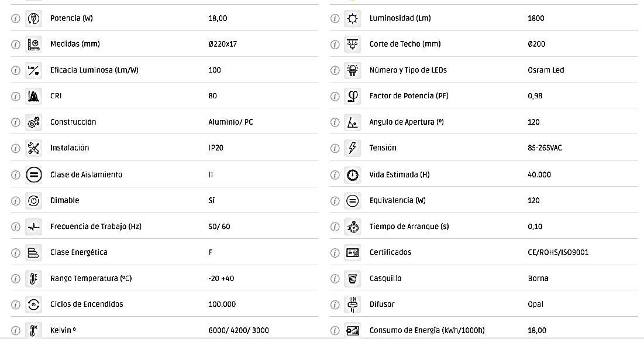Image resolution: width=644 pixels, height=339 pixels.
Task: Click the Difusor icon
Action: pyautogui.click(x=353, y=304)
